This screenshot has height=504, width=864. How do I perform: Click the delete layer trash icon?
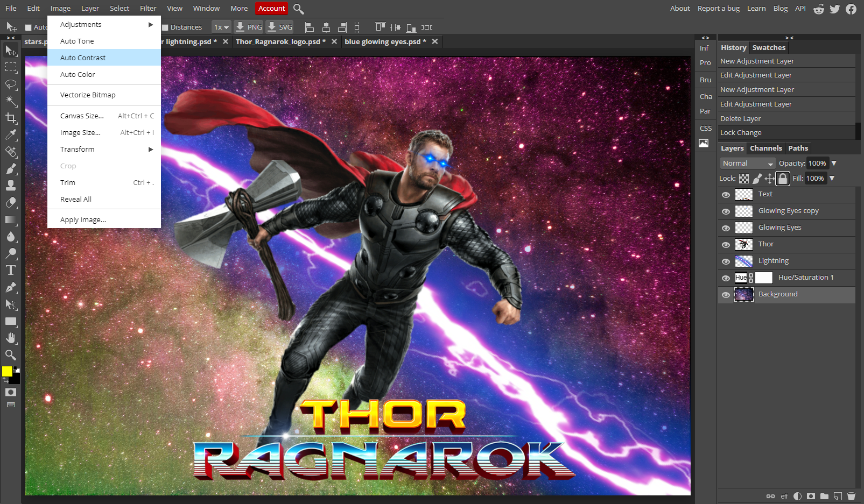[x=851, y=496]
